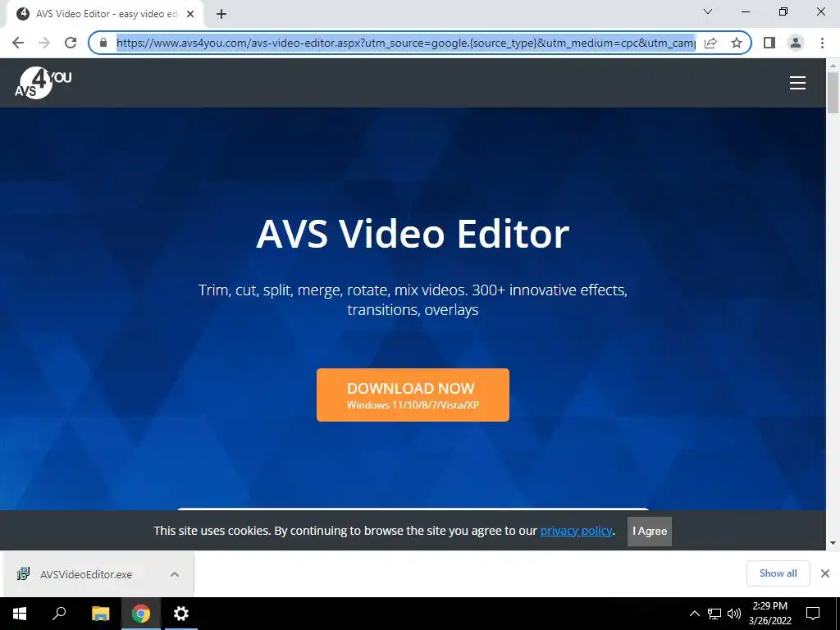Close the AVS Video Editor tab
840x630 pixels.
(x=190, y=14)
